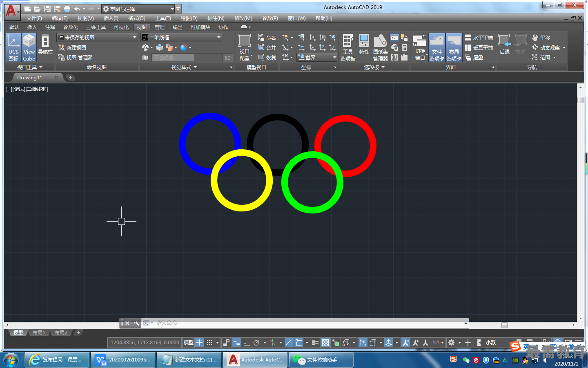Viewport: 588px width, 368px height.
Task: Switch to 注释 ribbon tab
Action: click(x=50, y=27)
